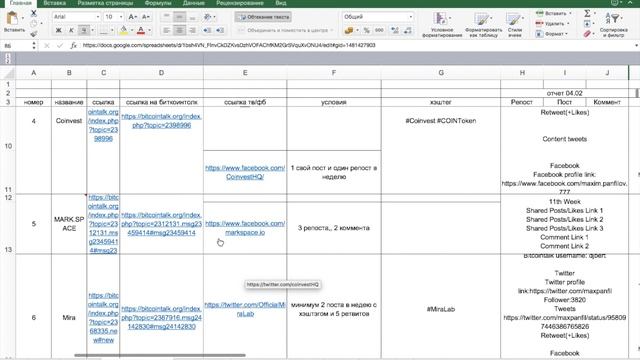This screenshot has width=640, height=360.
Task: Toggle bold (Ж) formatting
Action: pyautogui.click(x=58, y=30)
